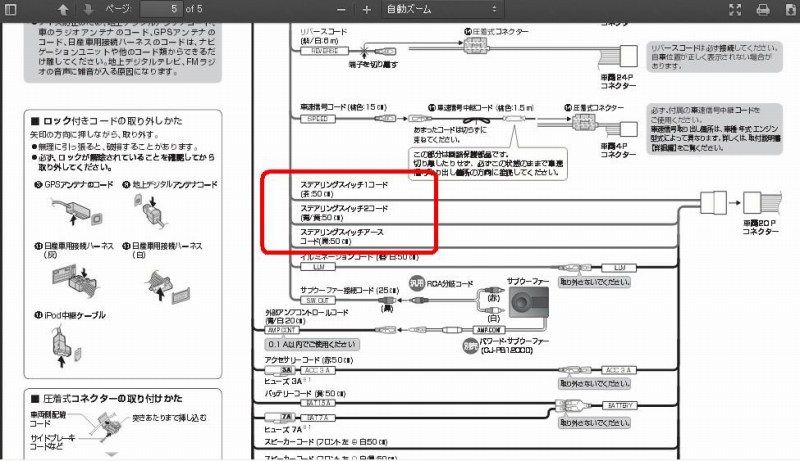Click the digital TV antenna connector illustration

point(151,211)
